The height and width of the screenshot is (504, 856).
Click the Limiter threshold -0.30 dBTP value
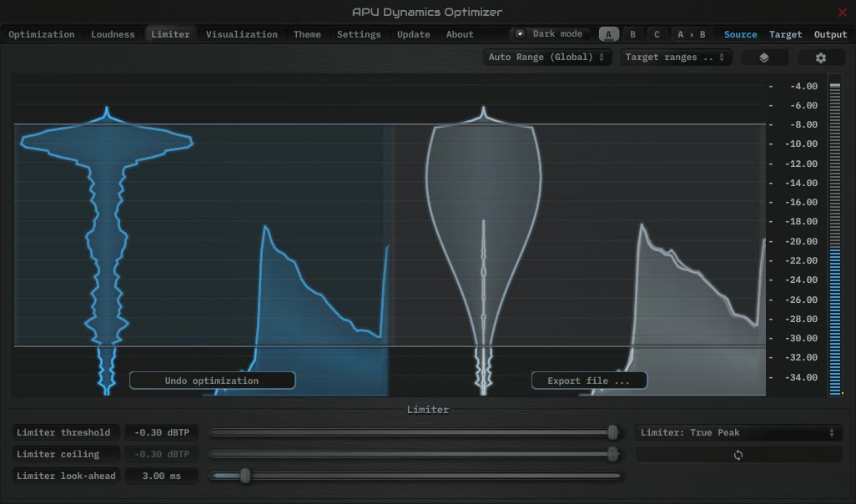tap(162, 432)
